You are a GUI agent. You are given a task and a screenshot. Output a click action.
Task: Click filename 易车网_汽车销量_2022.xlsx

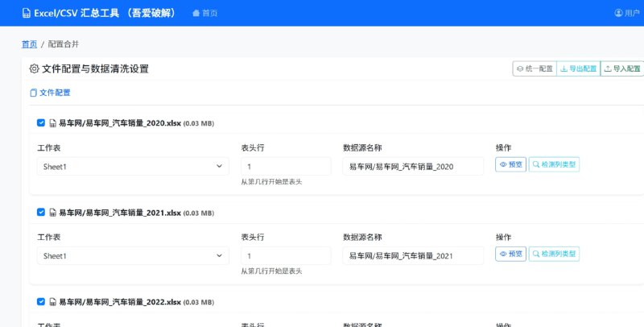pos(120,302)
